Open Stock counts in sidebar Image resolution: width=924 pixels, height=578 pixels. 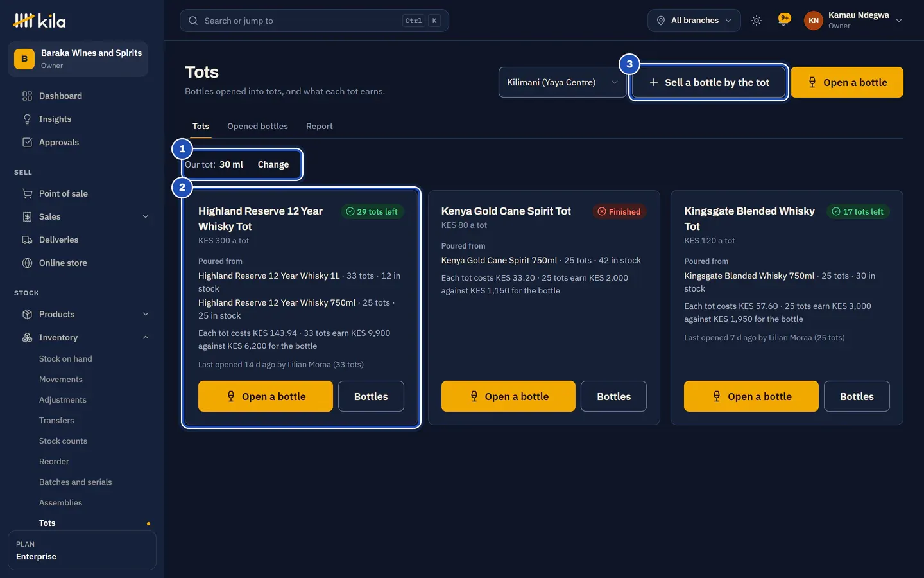(x=63, y=441)
